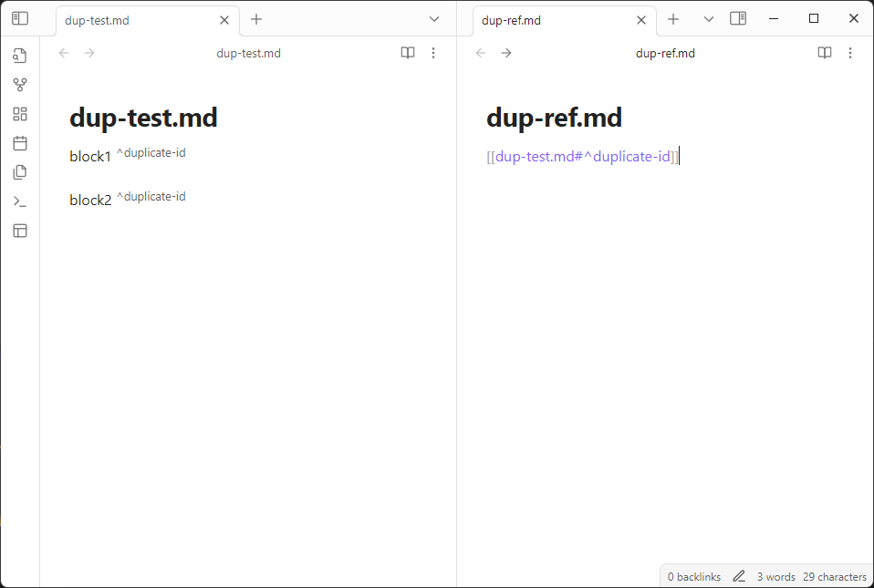Viewport: 874px width, 588px height.
Task: Insert a template using the copy-style ribbon icon
Action: (x=20, y=171)
